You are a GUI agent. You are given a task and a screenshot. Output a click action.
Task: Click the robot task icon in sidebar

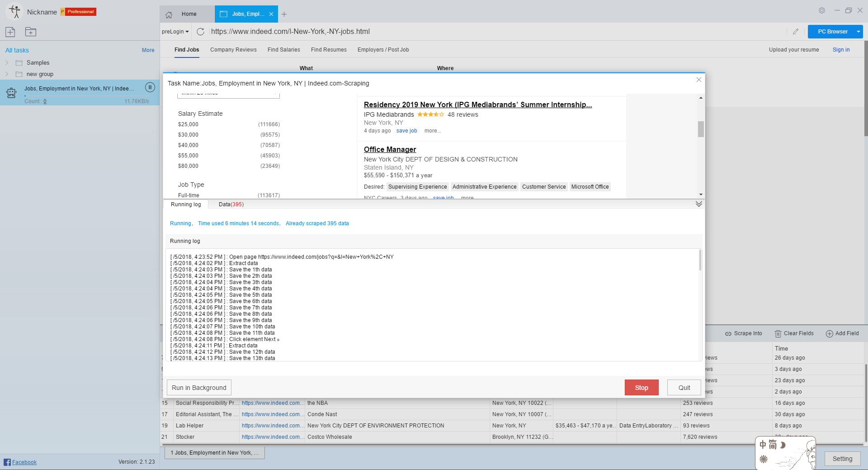(x=11, y=93)
